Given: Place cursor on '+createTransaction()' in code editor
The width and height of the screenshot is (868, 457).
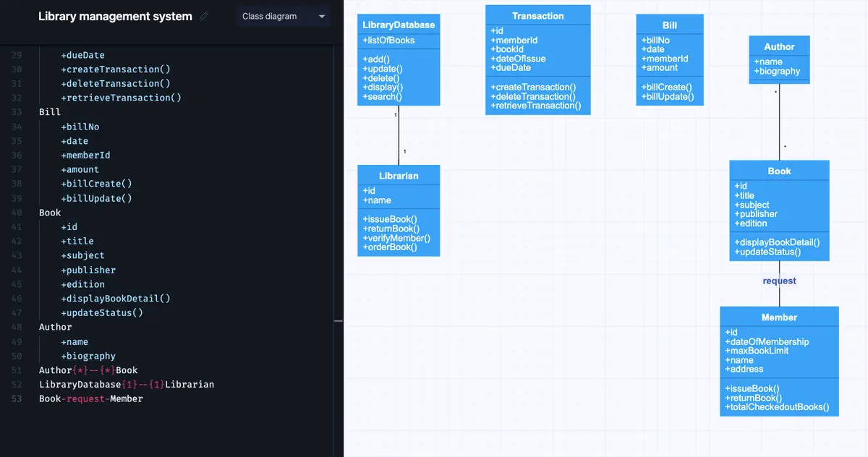Looking at the screenshot, I should 116,69.
